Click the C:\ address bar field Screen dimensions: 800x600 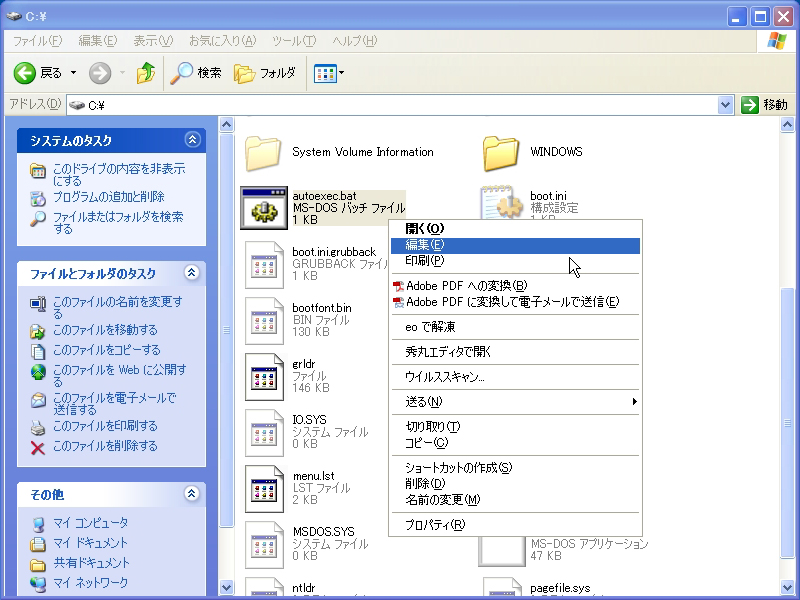[x=400, y=104]
